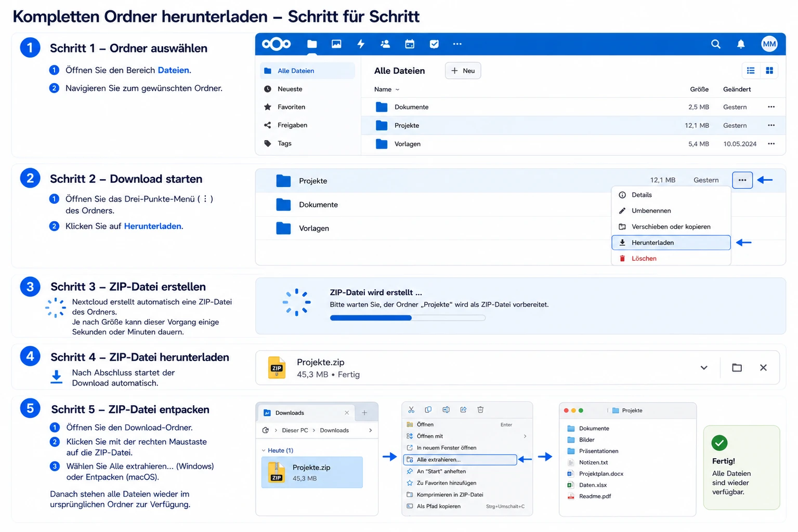
Task: Choose Details in the context menu
Action: pos(671,195)
